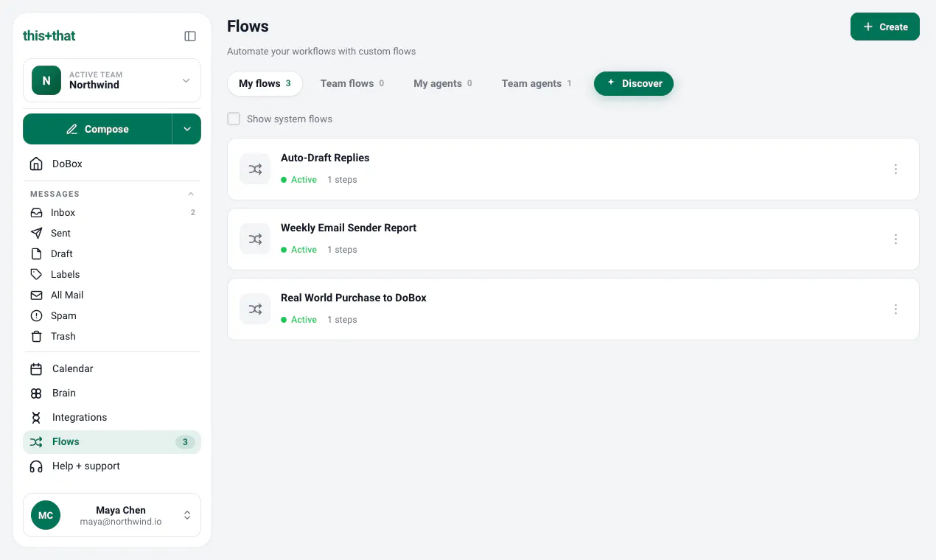
Task: Open the Trash bin icon
Action: click(36, 336)
